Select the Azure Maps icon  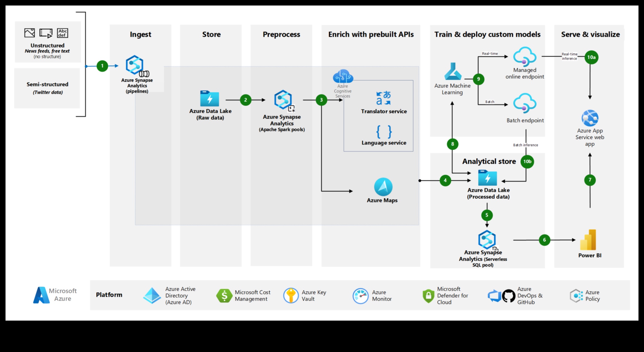click(382, 186)
